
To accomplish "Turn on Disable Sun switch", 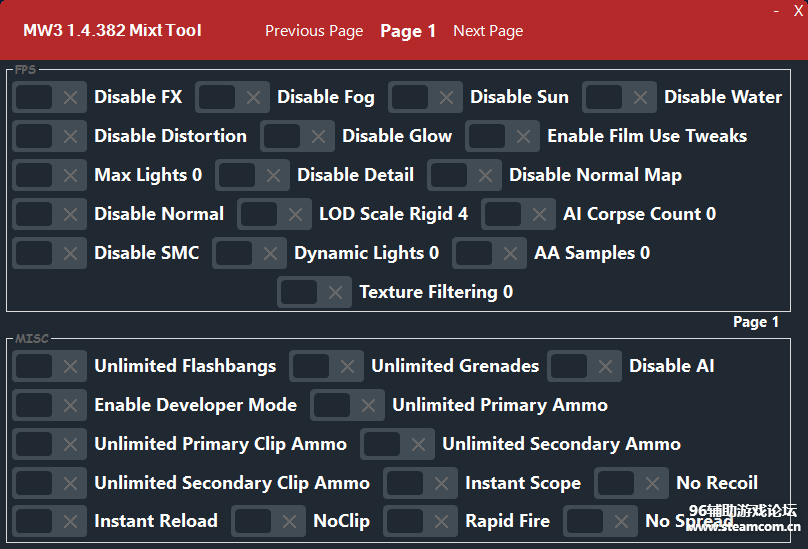I will pyautogui.click(x=426, y=97).
